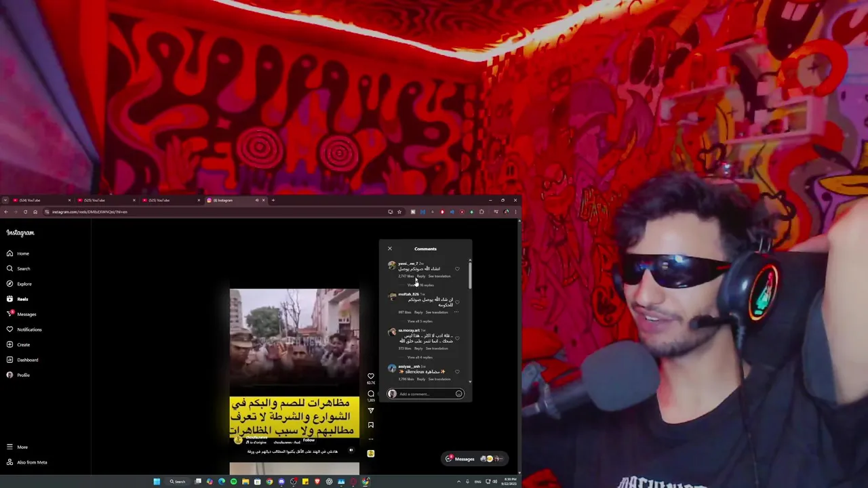The width and height of the screenshot is (868, 488).
Task: Open the More menu in sidebar
Action: (x=17, y=447)
